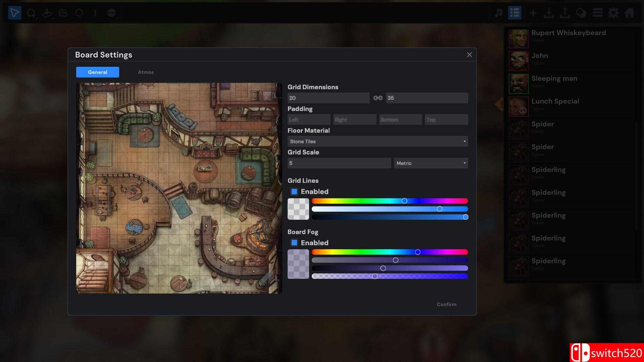This screenshot has width=644, height=362.
Task: Open the Floor Material Stone Tiles dropdown
Action: (378, 142)
